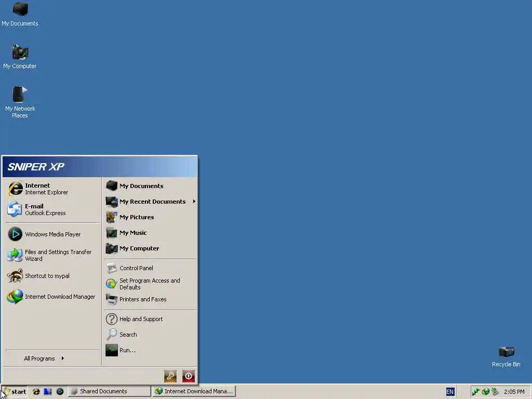
Task: Launch Windows Media Player from Start menu
Action: tap(54, 234)
